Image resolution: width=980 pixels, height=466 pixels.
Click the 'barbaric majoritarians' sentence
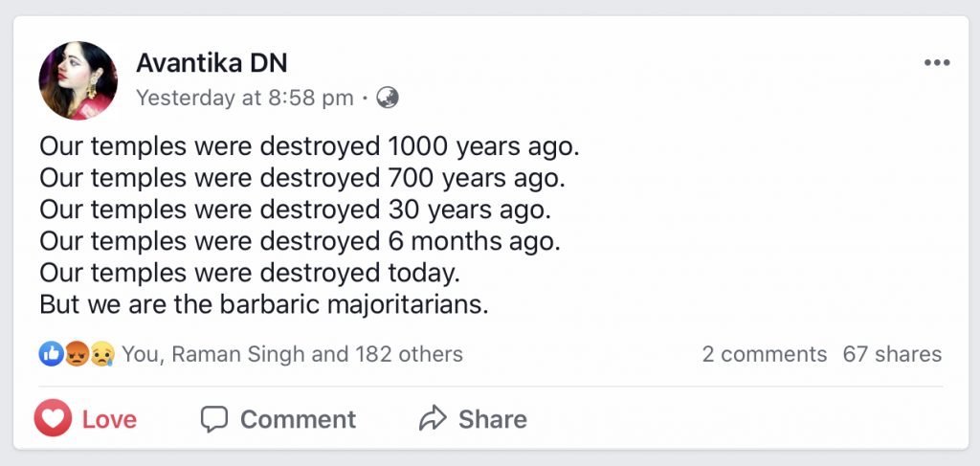(264, 305)
